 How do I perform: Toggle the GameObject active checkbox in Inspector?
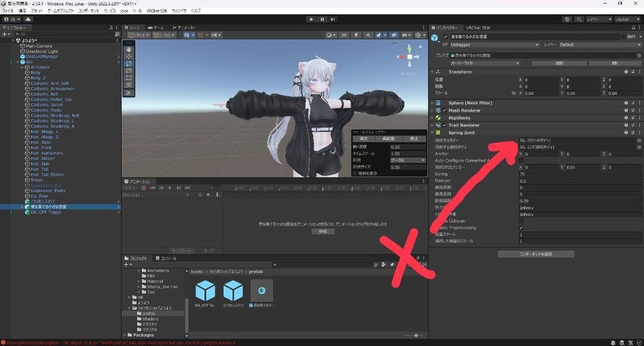[x=446, y=36]
